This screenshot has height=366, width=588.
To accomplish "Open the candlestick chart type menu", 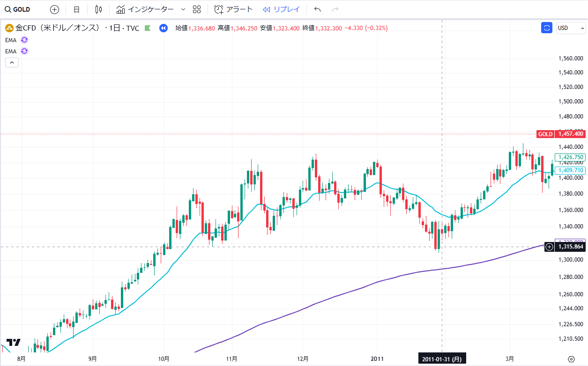I will pyautogui.click(x=98, y=9).
